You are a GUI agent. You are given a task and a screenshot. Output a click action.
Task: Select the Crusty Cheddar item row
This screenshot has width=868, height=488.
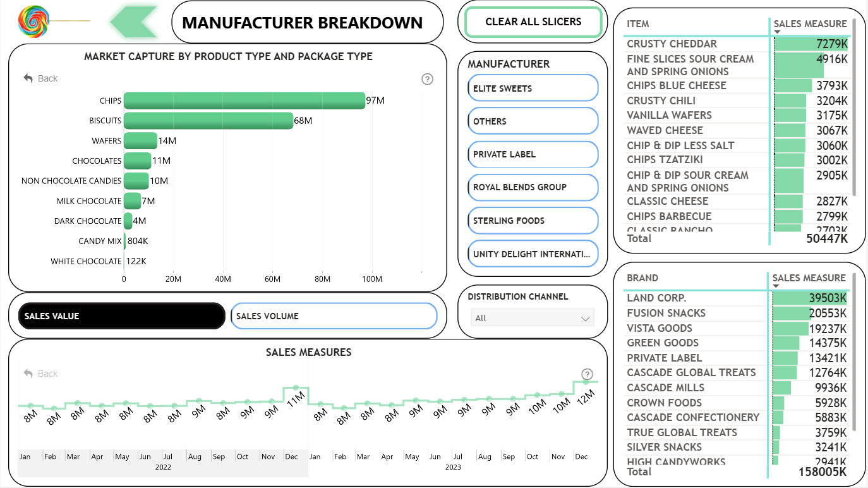737,44
